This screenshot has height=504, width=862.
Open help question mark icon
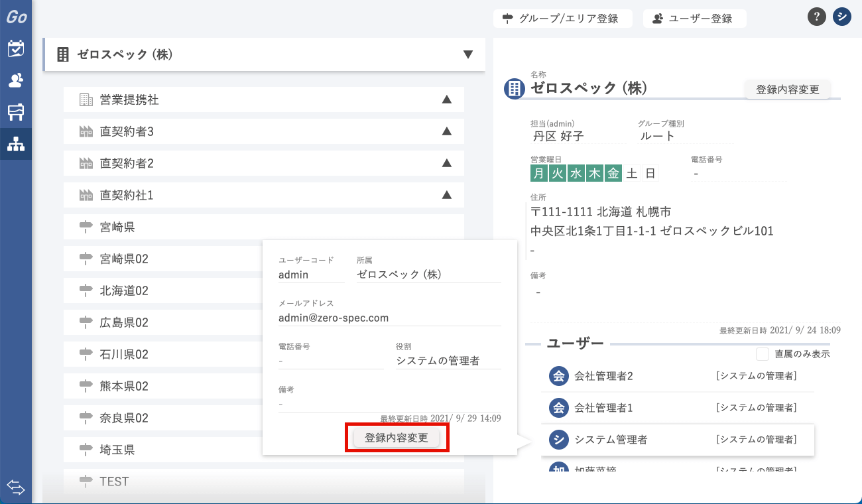(817, 17)
